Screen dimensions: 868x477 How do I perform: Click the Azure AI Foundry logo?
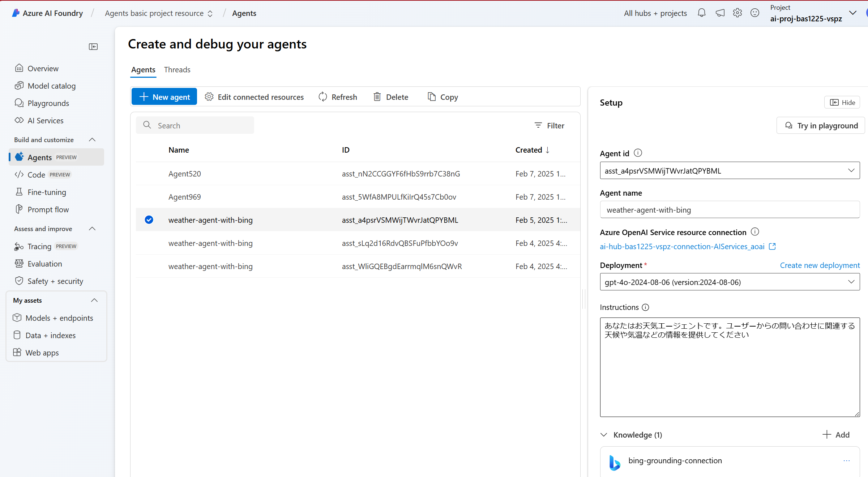16,13
